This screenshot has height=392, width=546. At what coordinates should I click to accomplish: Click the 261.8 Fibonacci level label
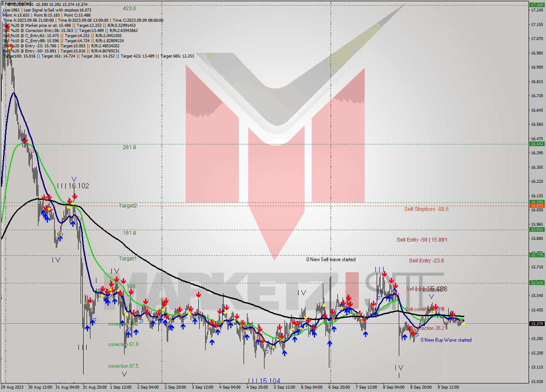click(129, 147)
